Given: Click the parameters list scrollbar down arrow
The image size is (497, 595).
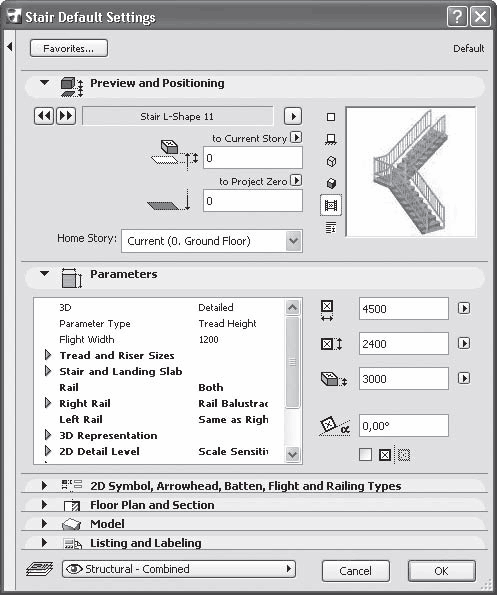Looking at the screenshot, I should [x=293, y=454].
